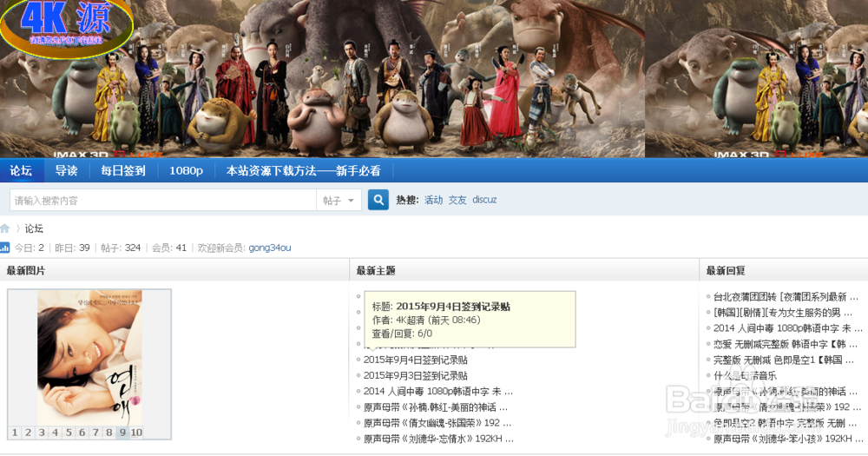Click the 最新回复 column header
The width and height of the screenshot is (868, 456).
pyautogui.click(x=726, y=270)
